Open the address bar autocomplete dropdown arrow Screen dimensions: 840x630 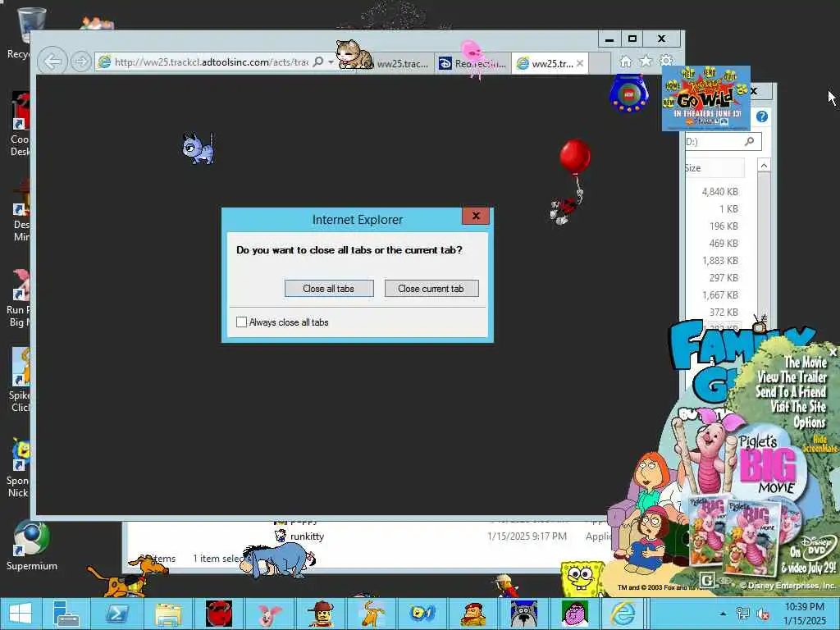point(331,62)
